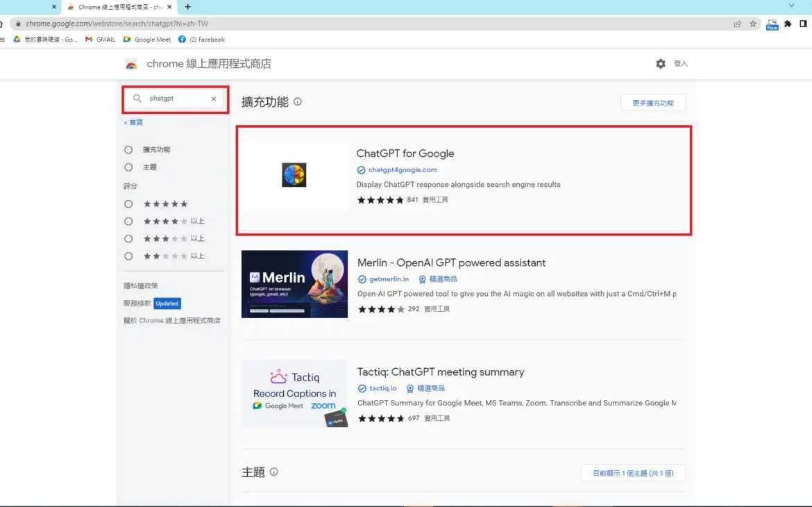The width and height of the screenshot is (812, 507).
Task: Go back via the « 首頁 link
Action: (x=133, y=122)
